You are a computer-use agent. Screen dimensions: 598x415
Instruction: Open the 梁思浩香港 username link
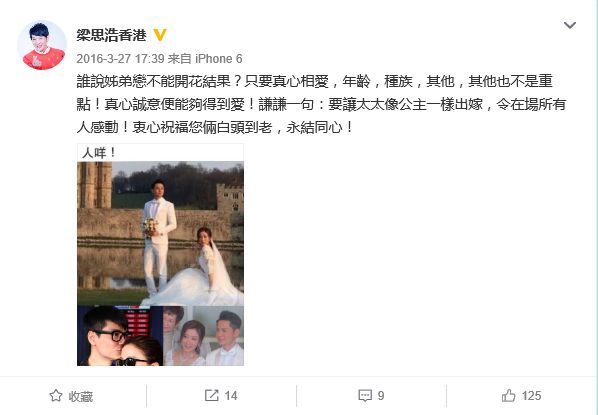111,35
